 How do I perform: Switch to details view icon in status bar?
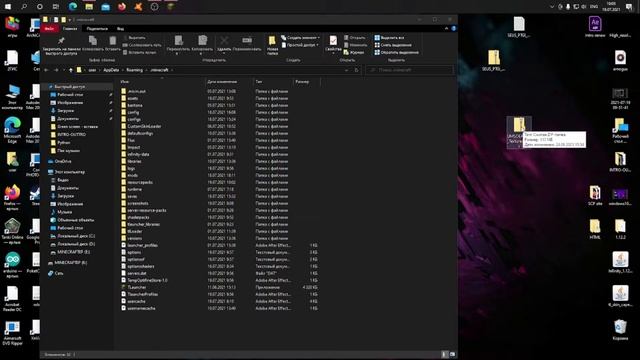[x=444, y=355]
